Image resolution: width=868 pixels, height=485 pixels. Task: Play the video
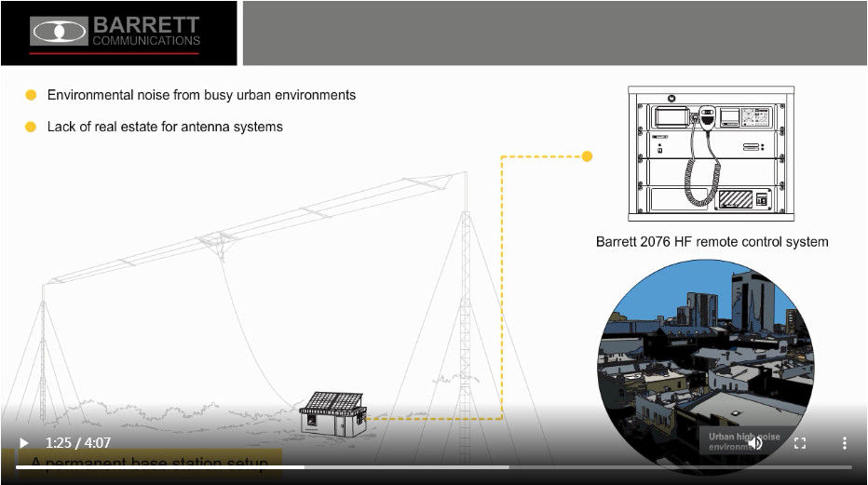coord(24,443)
